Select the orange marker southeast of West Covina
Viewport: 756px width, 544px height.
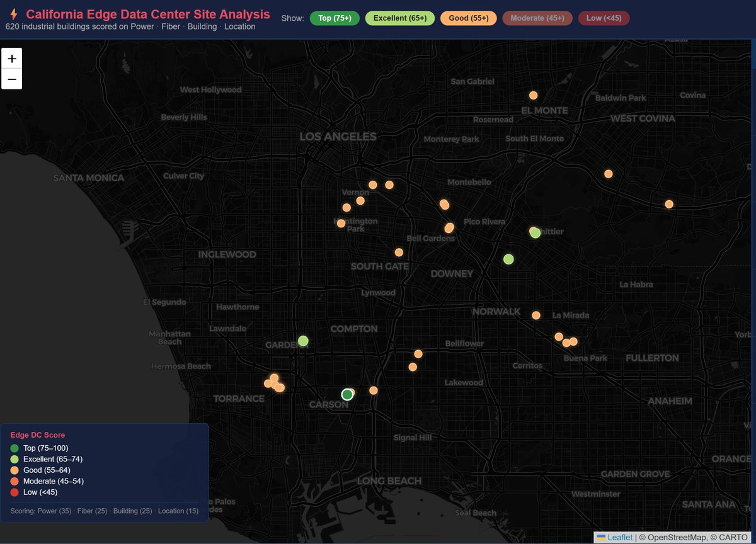point(608,174)
